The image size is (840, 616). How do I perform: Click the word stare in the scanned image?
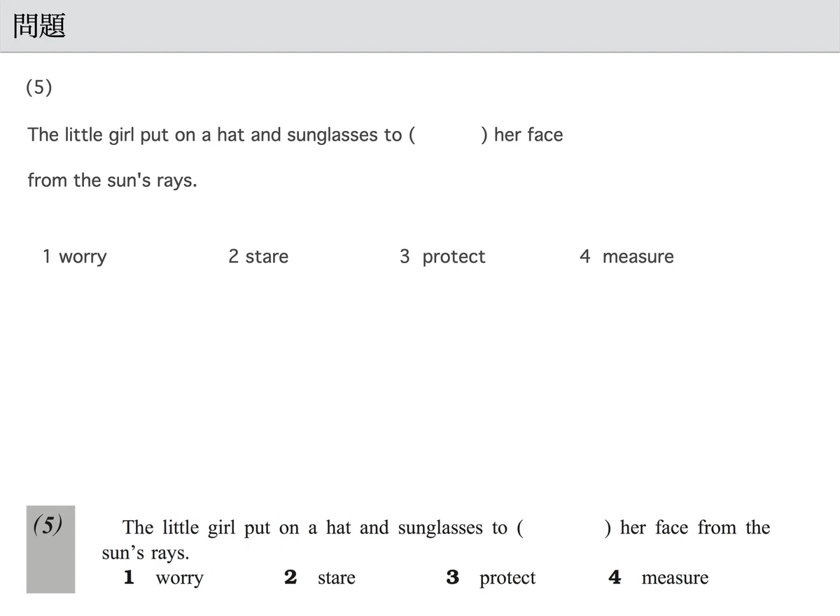click(337, 578)
